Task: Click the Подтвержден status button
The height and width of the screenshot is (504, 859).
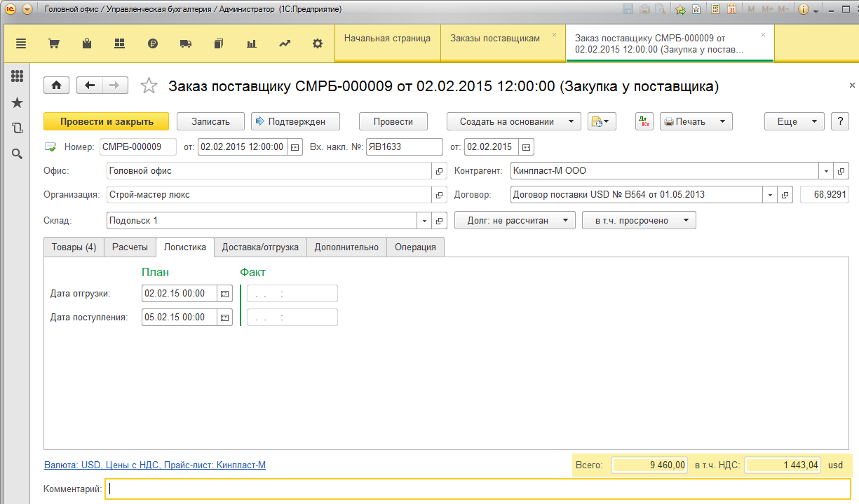Action: 296,121
